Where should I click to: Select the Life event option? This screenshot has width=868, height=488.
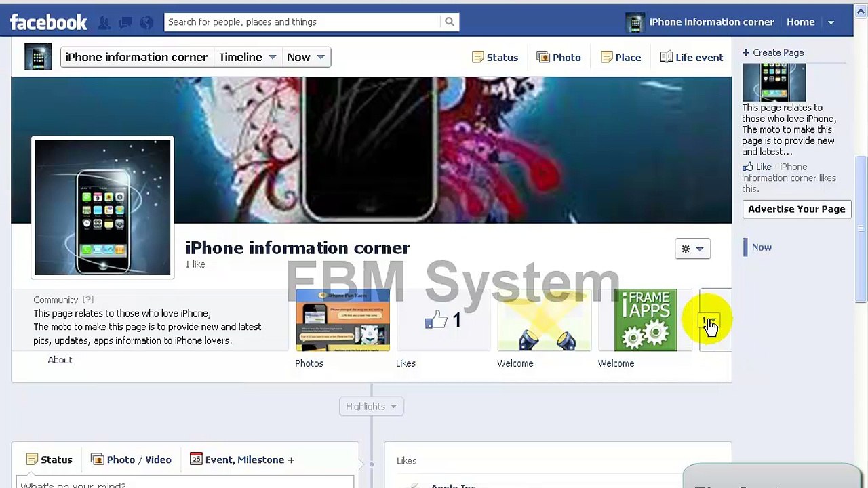coord(692,57)
